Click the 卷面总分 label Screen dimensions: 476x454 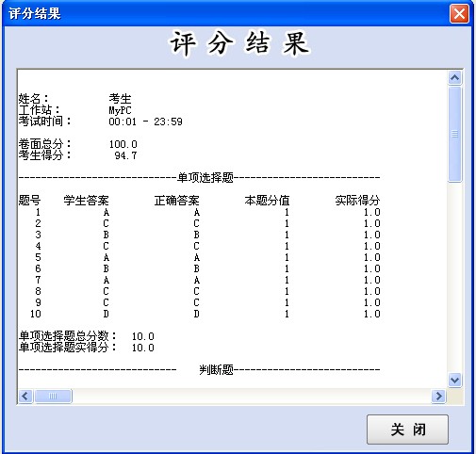pos(45,144)
